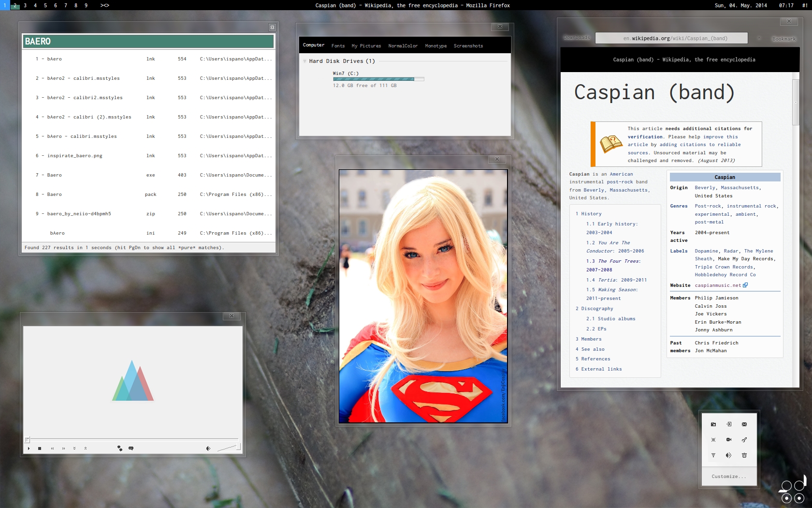Image resolution: width=812 pixels, height=508 pixels.
Task: Switch to workspace 1 in the top bar
Action: pyautogui.click(x=4, y=5)
